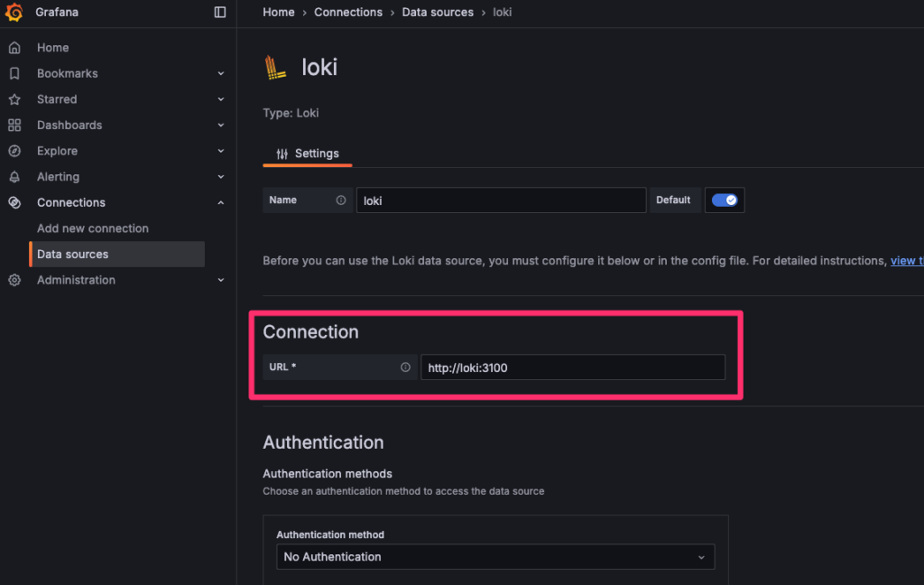
Task: Click the Grafana title text
Action: [57, 12]
